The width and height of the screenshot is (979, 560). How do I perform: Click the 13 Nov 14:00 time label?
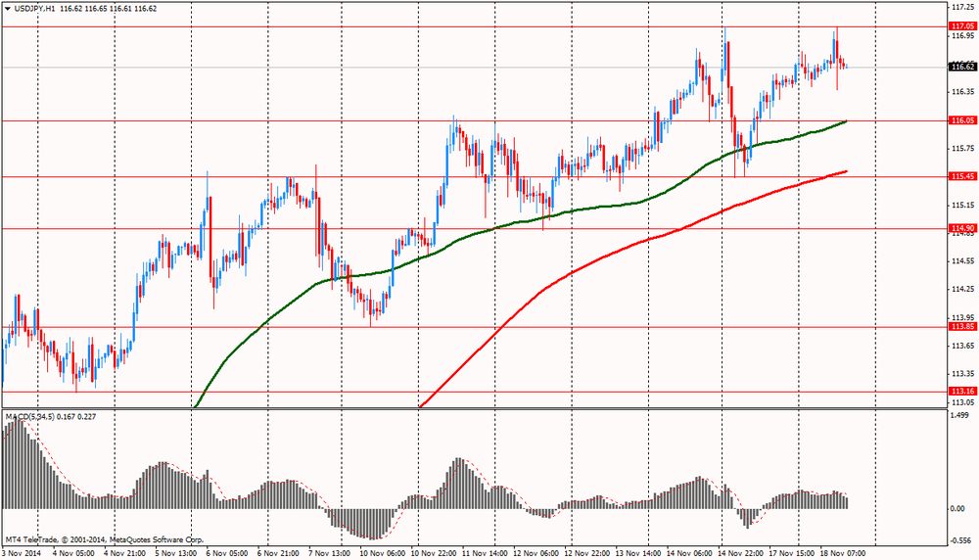point(638,553)
